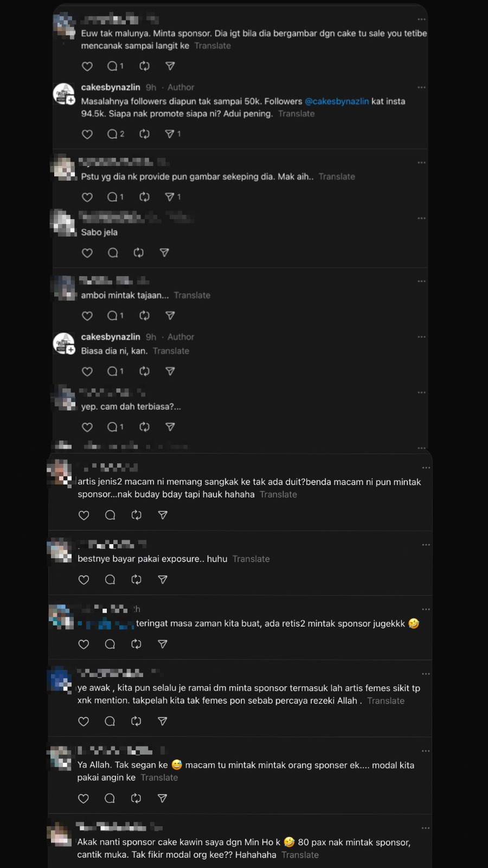This screenshot has height=868, width=488.
Task: Open the @cakesbynazlin mention link
Action: coord(337,101)
